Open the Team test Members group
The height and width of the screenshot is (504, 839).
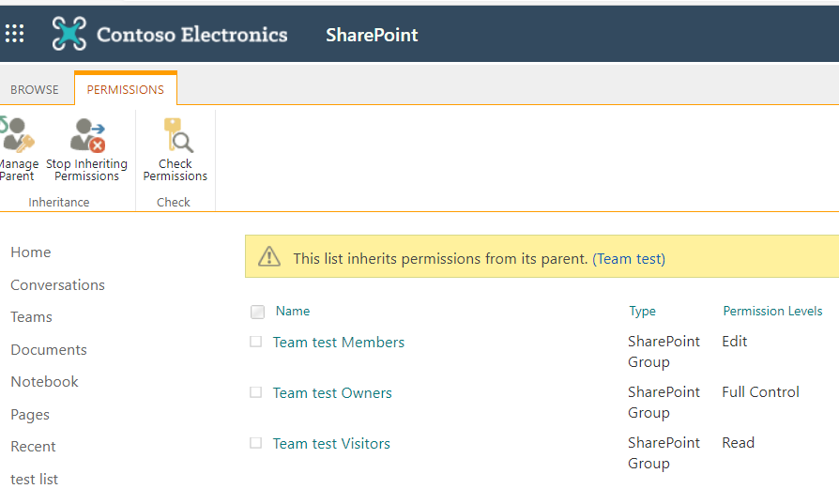(x=339, y=343)
